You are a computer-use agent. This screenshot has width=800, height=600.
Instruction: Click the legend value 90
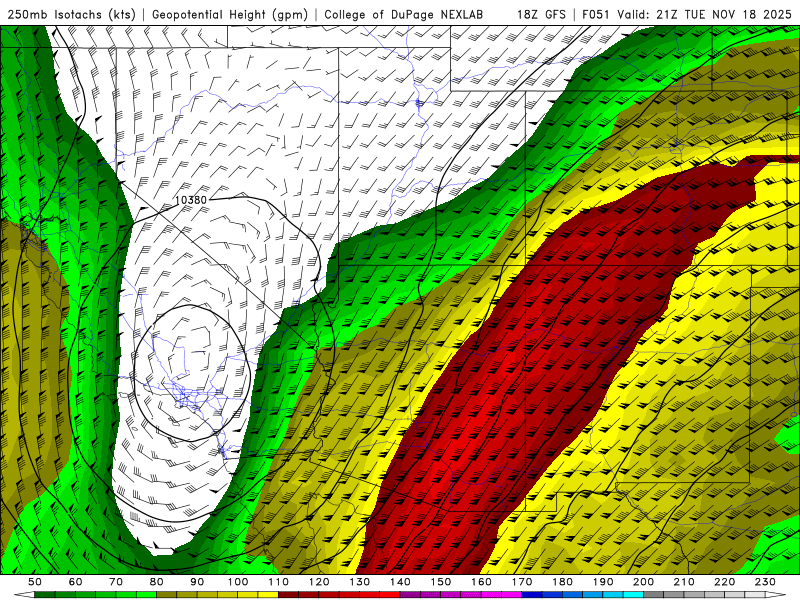point(197,582)
